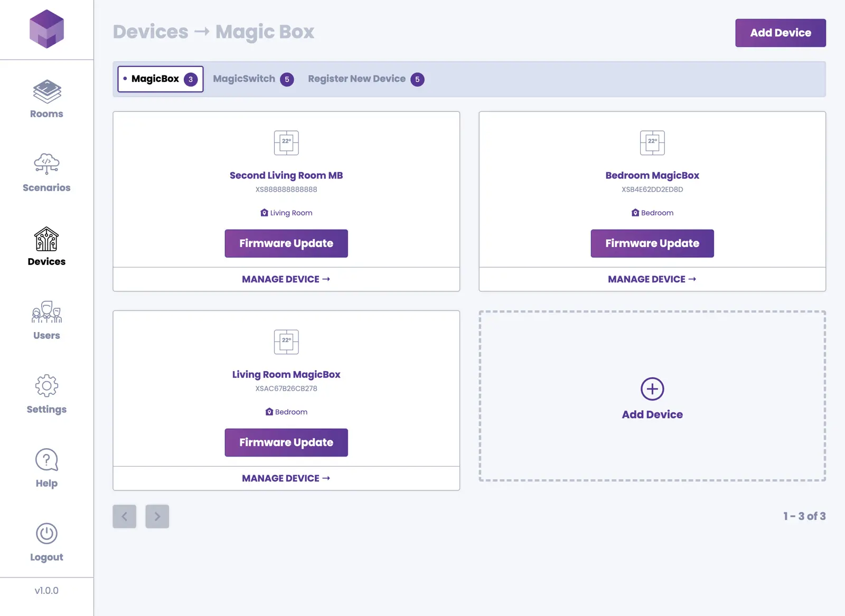Click the plus icon in empty card
The width and height of the screenshot is (845, 616).
(652, 389)
